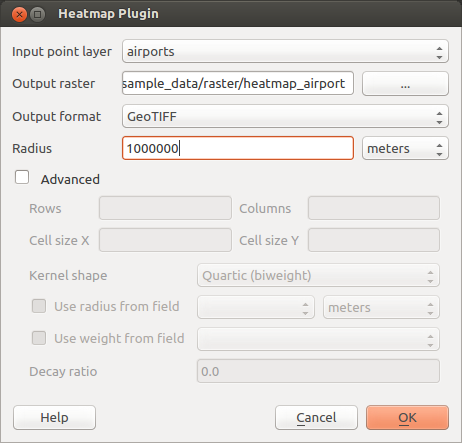The width and height of the screenshot is (462, 443).
Task: Close the Heatmap Plugin dialog
Action: (x=19, y=14)
